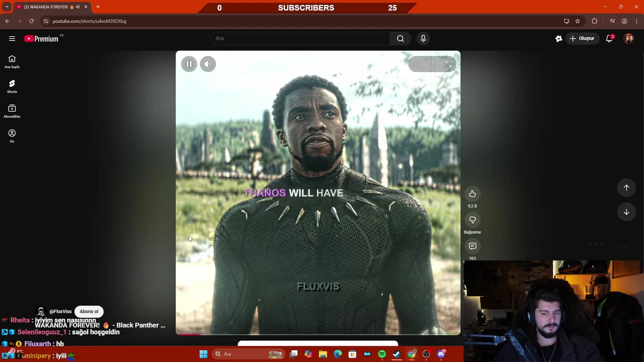Toggle captions on the Short player
This screenshot has width=644, height=362.
416,64
